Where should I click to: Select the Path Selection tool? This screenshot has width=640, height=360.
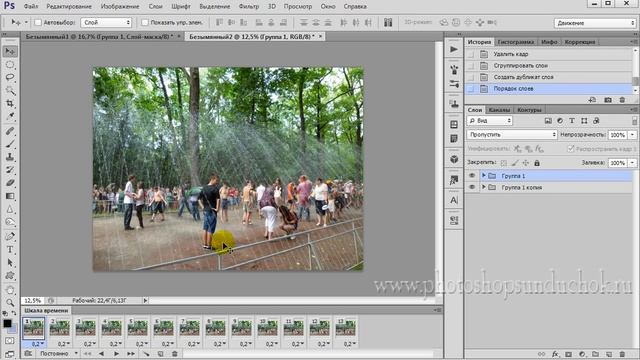point(10,262)
